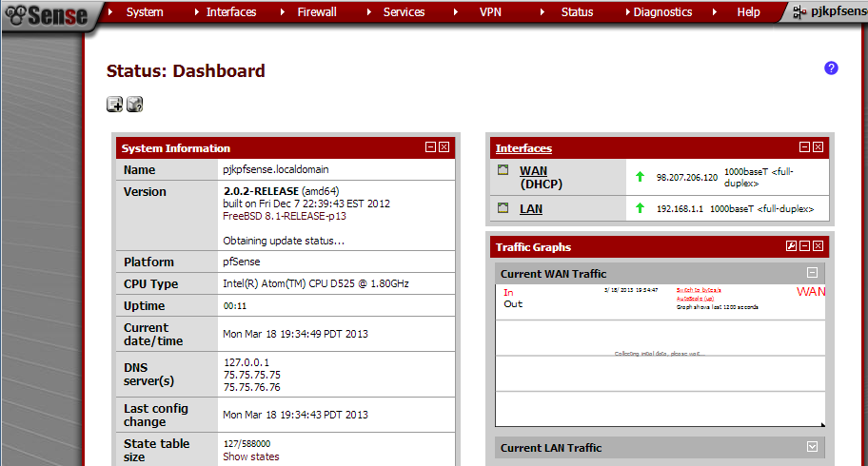The height and width of the screenshot is (466, 868).
Task: Click the pjkpfsense hostname text in header
Action: [839, 11]
